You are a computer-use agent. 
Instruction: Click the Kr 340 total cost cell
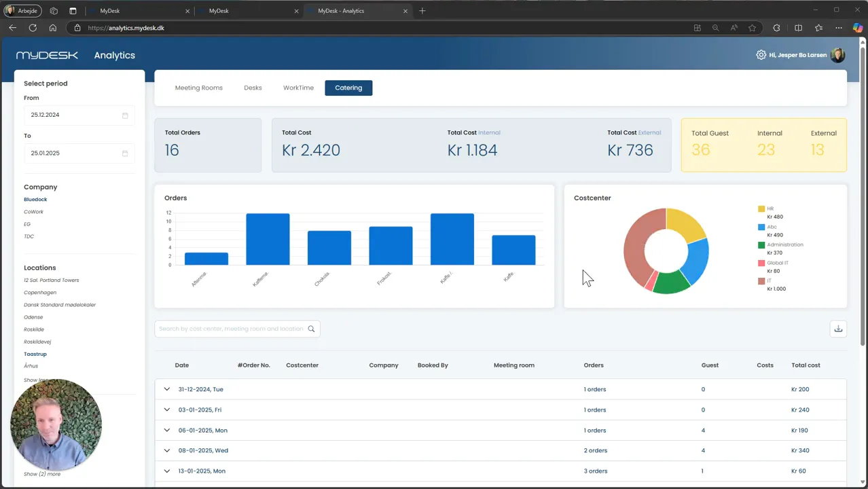800,450
